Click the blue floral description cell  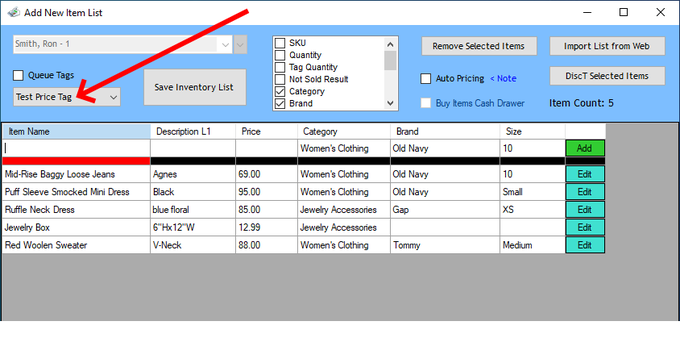(193, 210)
